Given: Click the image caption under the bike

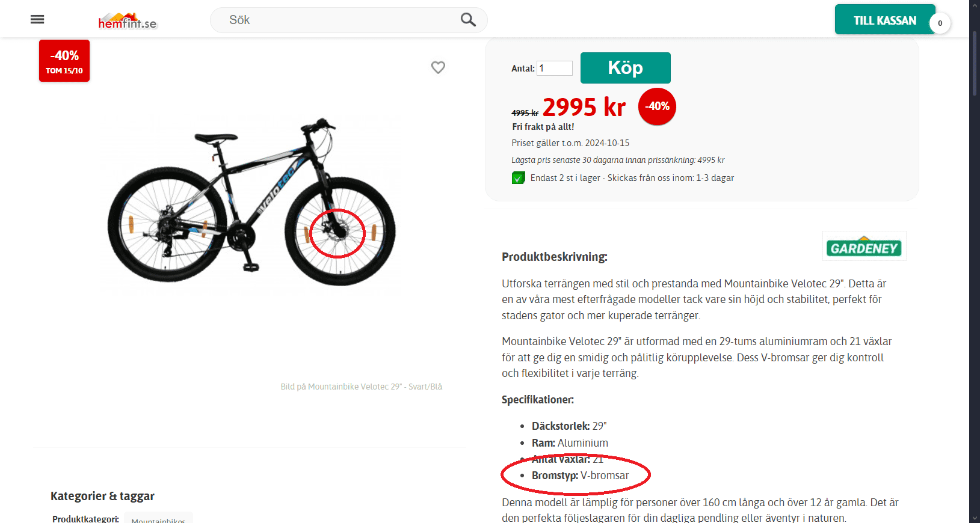Looking at the screenshot, I should pos(361,387).
